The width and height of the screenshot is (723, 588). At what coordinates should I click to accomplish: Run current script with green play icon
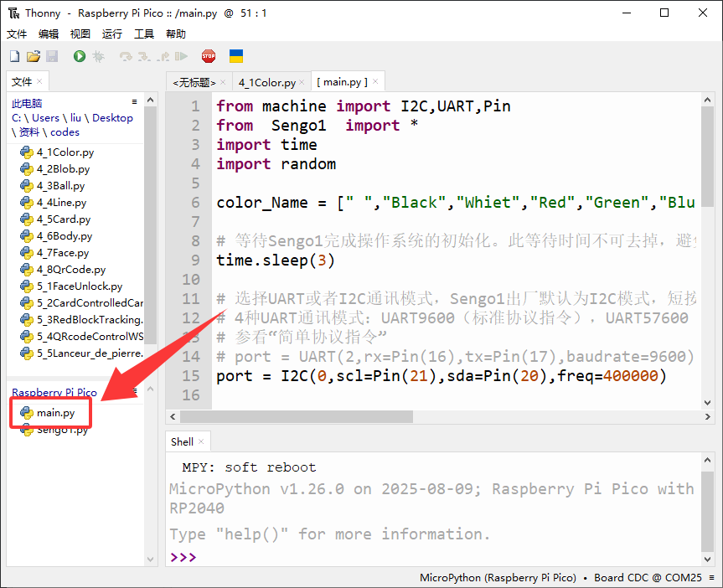click(x=80, y=56)
